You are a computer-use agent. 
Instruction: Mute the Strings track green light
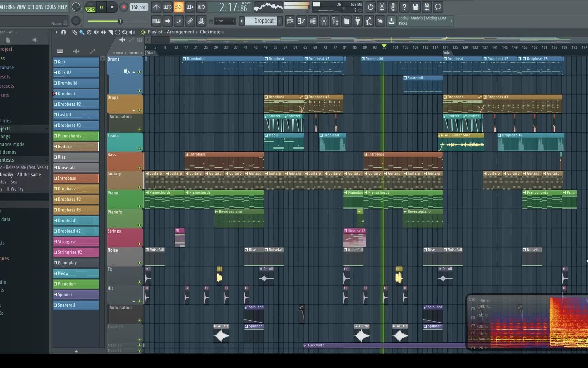139,244
